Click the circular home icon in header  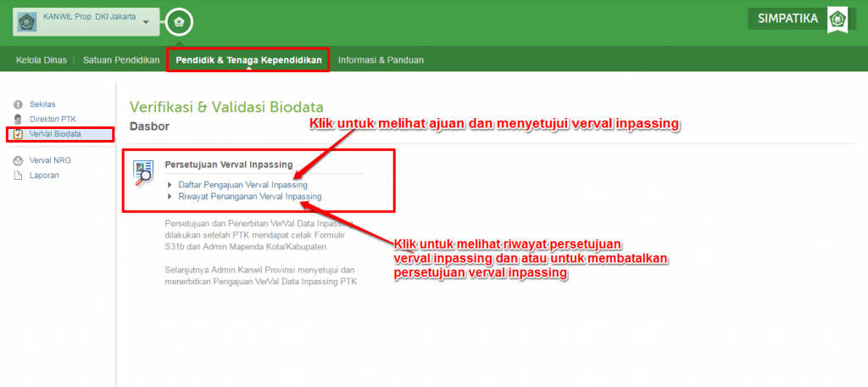click(x=179, y=22)
